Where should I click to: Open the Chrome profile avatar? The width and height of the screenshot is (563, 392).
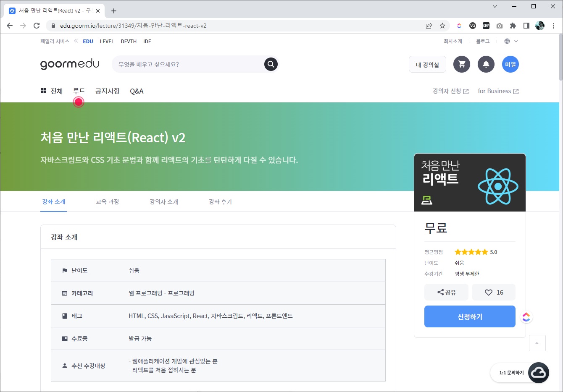[x=540, y=26]
